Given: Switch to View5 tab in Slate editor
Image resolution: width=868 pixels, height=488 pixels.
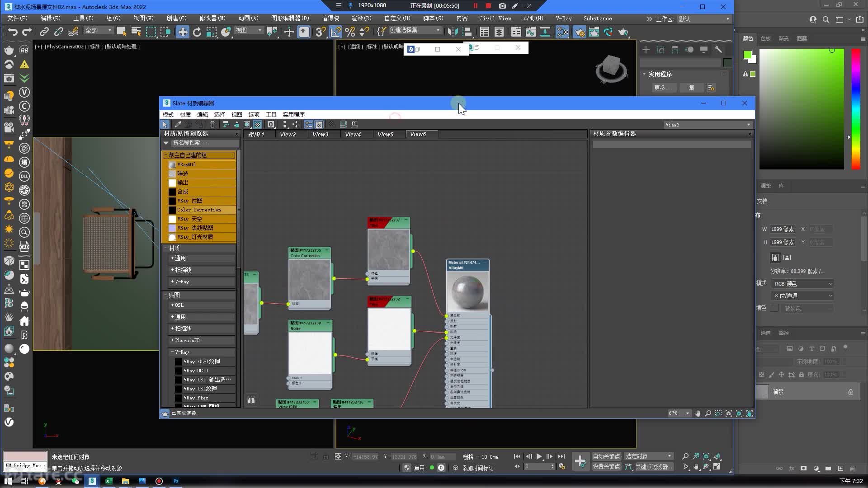Looking at the screenshot, I should 385,134.
